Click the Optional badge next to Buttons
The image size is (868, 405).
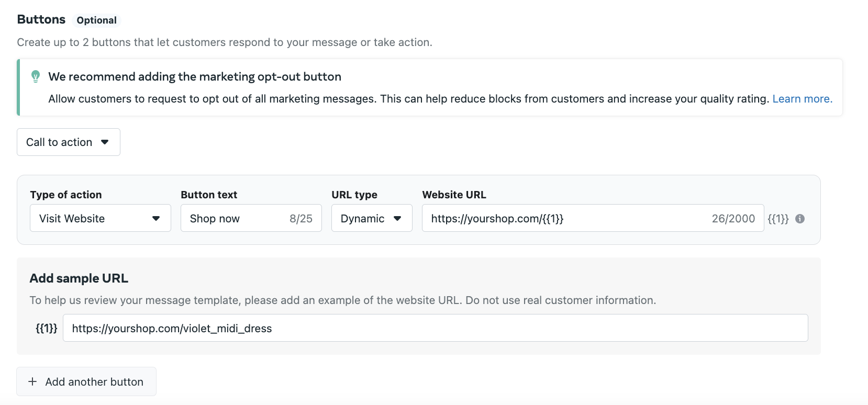tap(96, 20)
